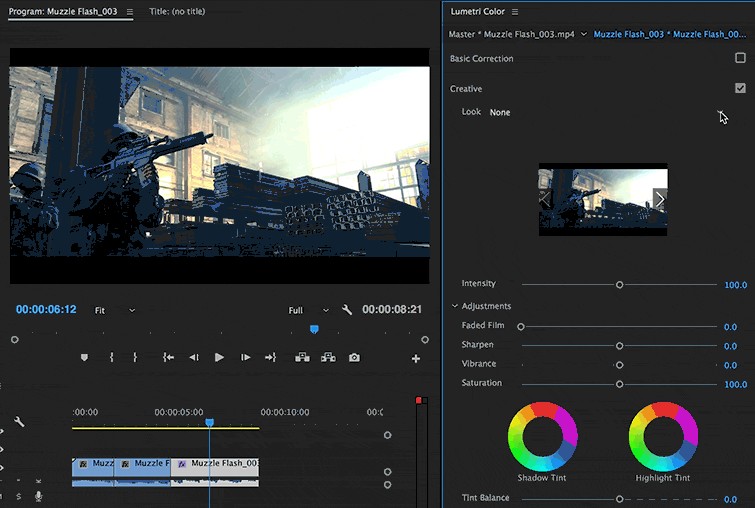Open the Button Editor plus icon

(x=416, y=358)
